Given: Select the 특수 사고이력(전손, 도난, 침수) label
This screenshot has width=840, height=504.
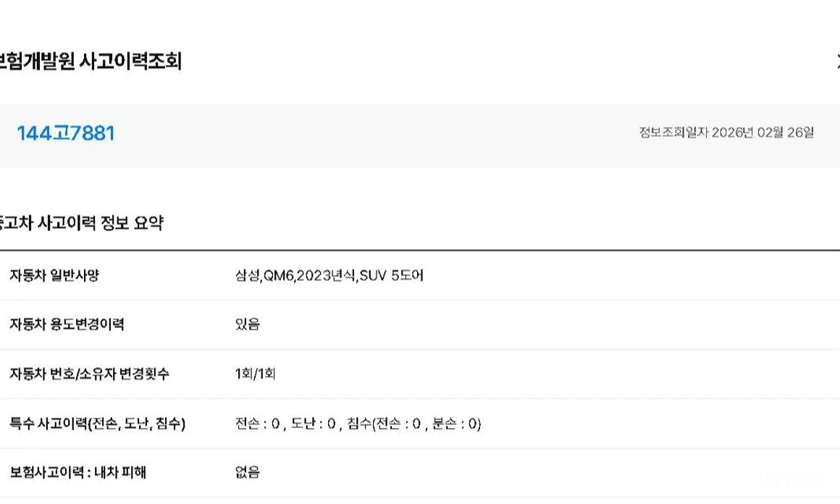Looking at the screenshot, I should click(98, 424).
